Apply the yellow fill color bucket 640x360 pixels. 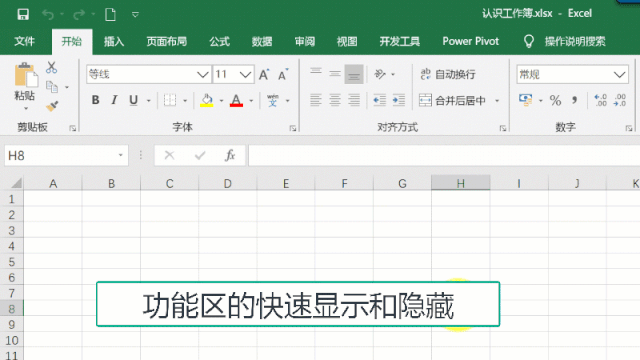pyautogui.click(x=207, y=100)
